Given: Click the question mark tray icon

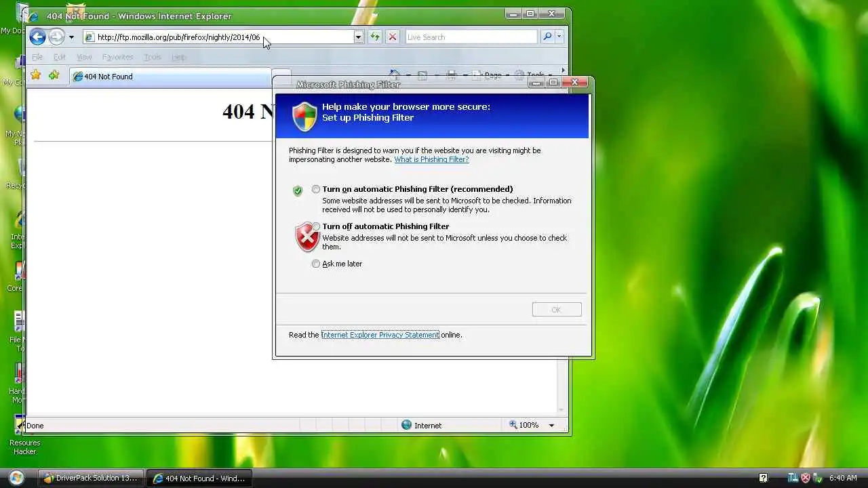Looking at the screenshot, I should pyautogui.click(x=763, y=478).
